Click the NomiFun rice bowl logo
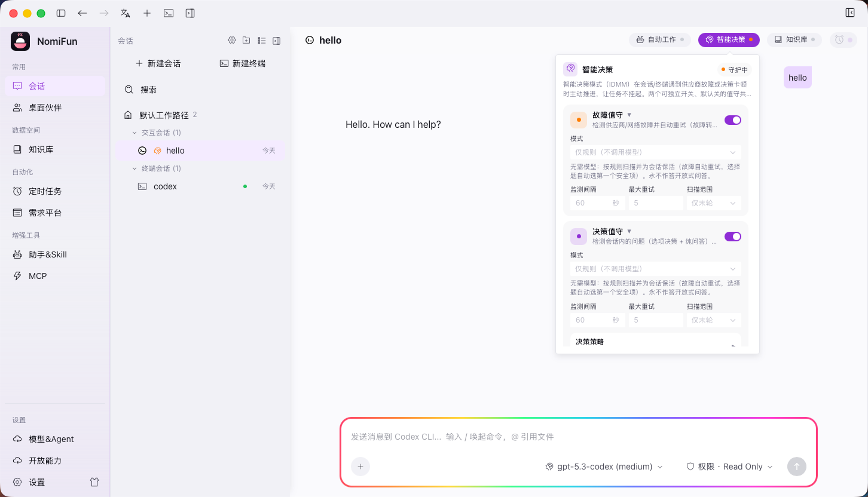The width and height of the screenshot is (868, 497). [20, 41]
